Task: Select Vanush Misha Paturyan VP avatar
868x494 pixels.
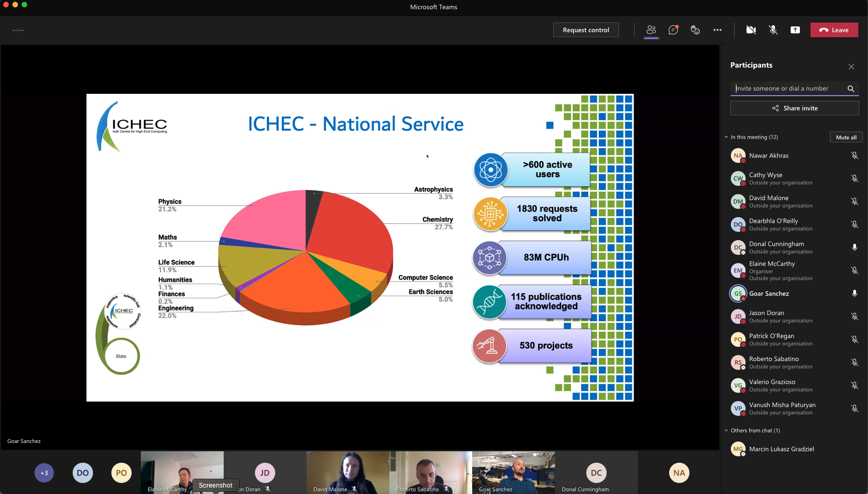Action: [x=738, y=408]
